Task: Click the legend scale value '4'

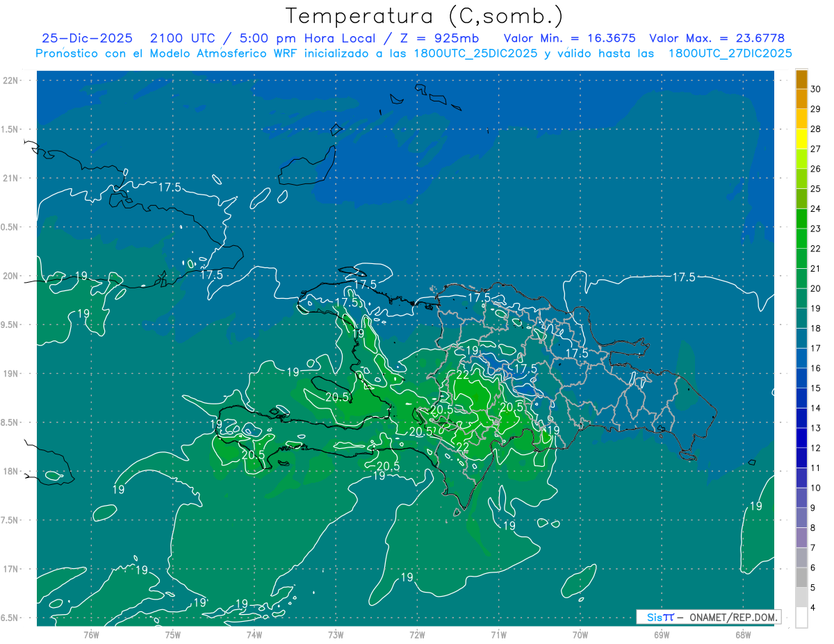Action: click(814, 607)
